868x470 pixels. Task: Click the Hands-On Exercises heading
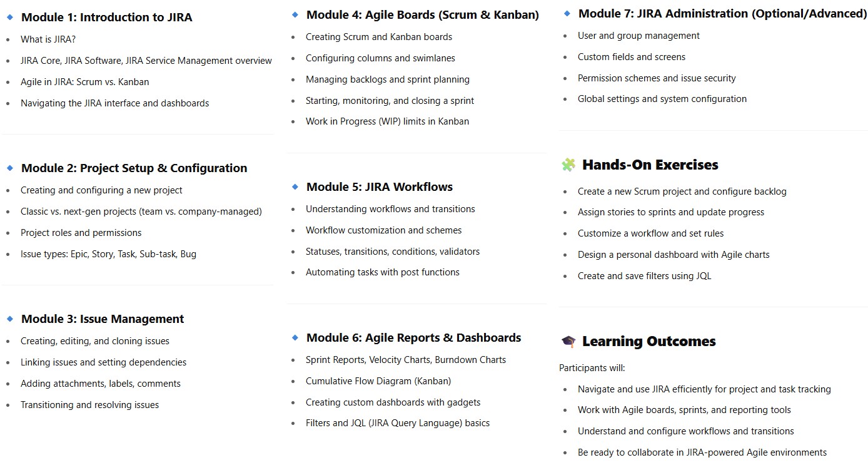[650, 165]
